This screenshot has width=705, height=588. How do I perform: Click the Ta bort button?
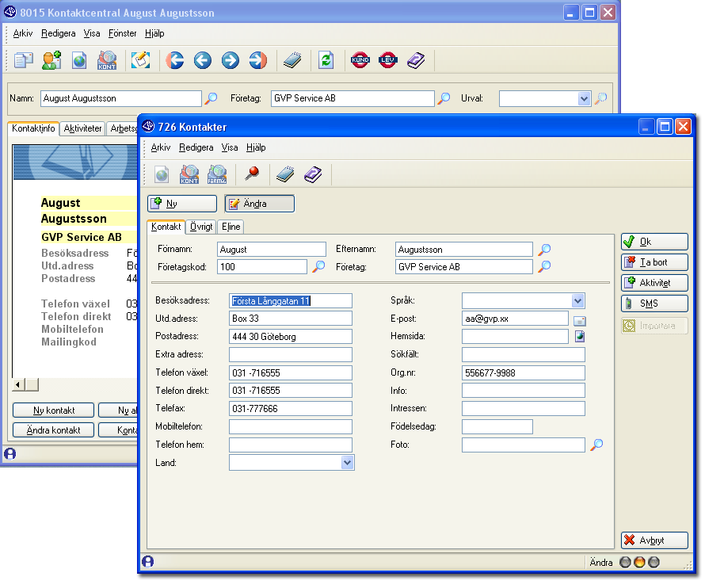654,262
